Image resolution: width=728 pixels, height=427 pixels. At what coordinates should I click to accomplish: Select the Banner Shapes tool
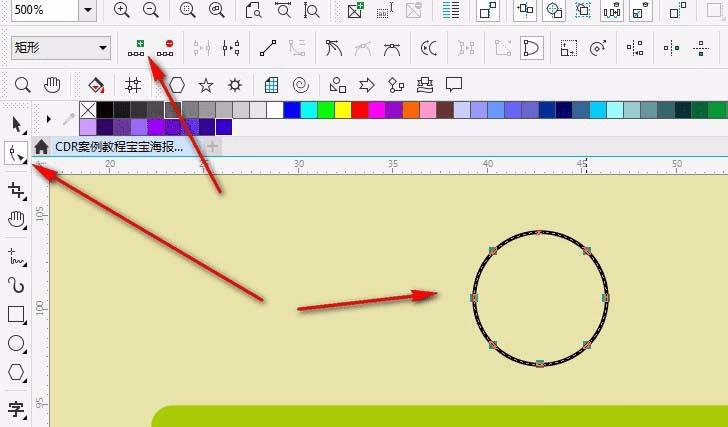click(425, 85)
